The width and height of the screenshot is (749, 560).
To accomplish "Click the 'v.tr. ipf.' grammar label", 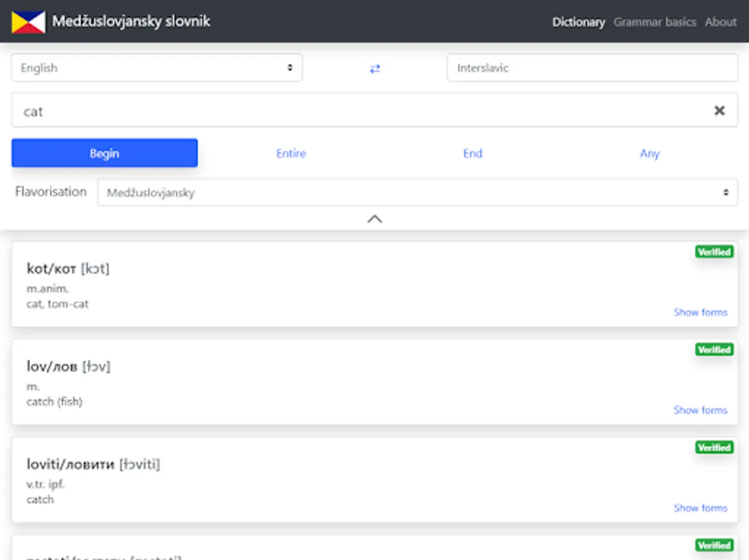I will (45, 484).
